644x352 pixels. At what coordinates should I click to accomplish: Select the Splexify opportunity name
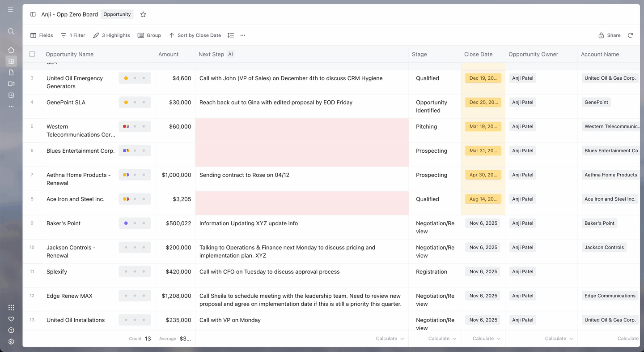click(x=57, y=271)
